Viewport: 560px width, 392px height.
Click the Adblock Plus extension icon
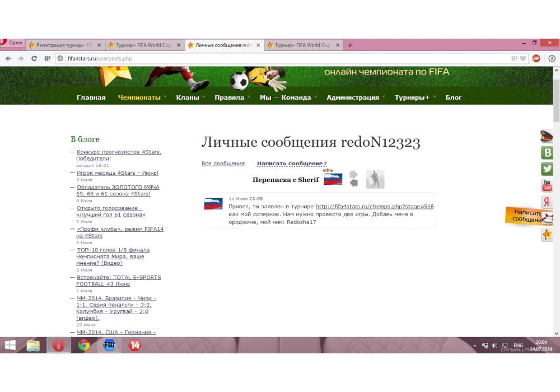(x=536, y=58)
